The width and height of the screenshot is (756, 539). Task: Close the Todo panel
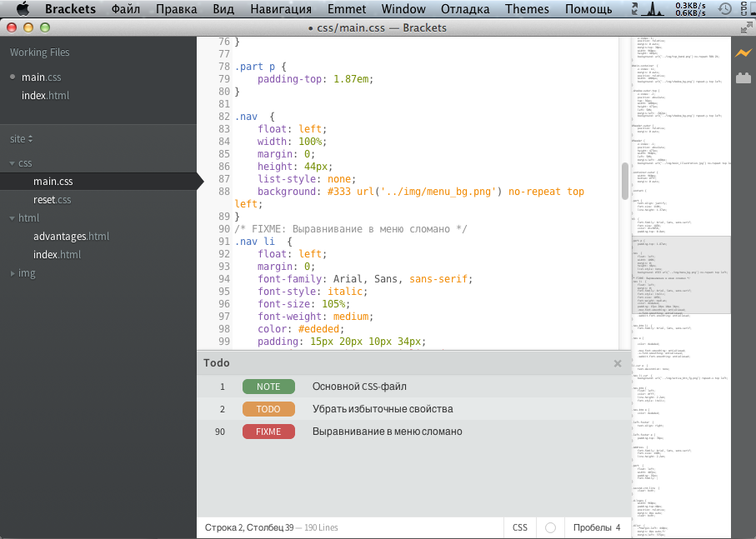click(617, 363)
